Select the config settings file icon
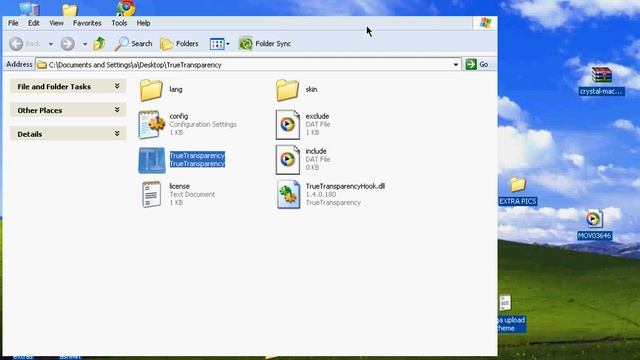Image resolution: width=640 pixels, height=360 pixels. 151,124
